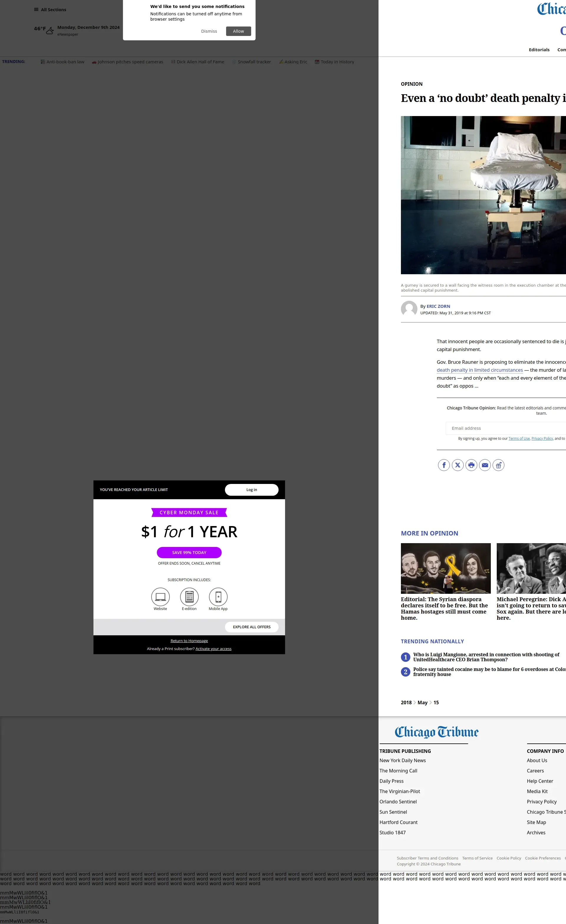Viewport: 566px width, 924px height.
Task: Open trending Snowfall tracker link
Action: click(x=254, y=62)
